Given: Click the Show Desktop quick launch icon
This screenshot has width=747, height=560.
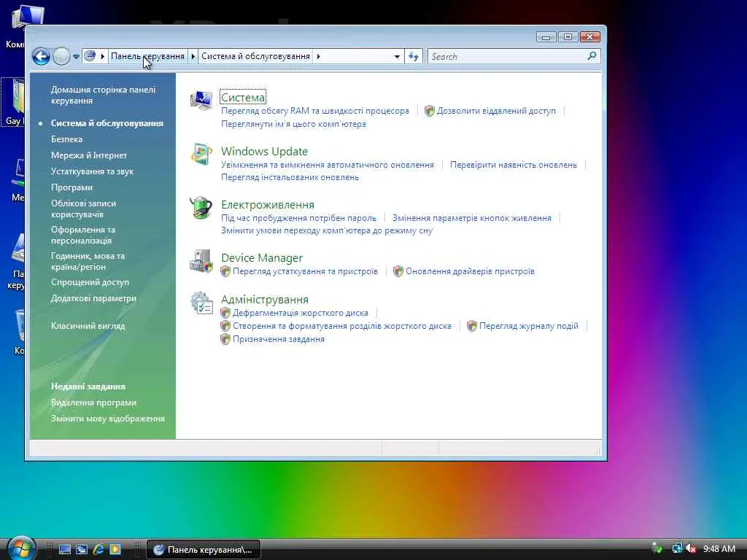Looking at the screenshot, I should point(64,549).
